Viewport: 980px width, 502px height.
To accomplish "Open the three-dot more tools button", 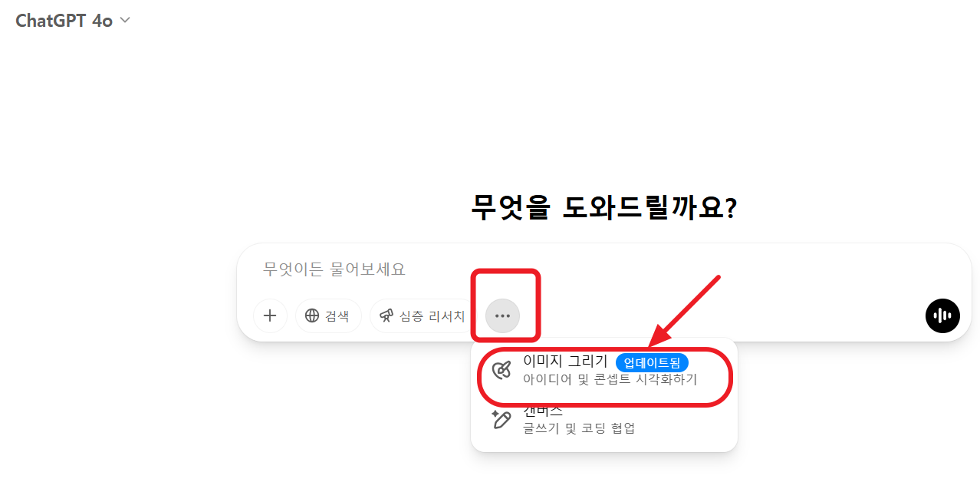I will [x=502, y=315].
